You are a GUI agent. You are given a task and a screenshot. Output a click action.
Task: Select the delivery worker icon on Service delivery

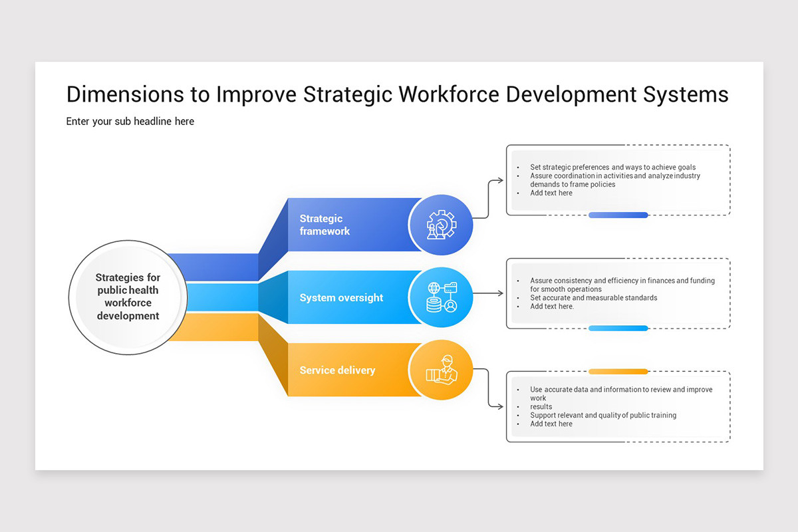(442, 370)
